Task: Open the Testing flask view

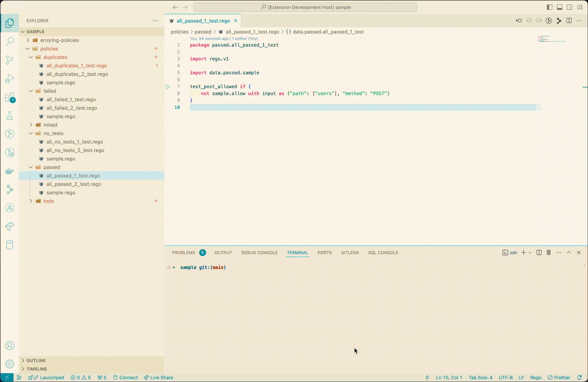Action: (10, 116)
